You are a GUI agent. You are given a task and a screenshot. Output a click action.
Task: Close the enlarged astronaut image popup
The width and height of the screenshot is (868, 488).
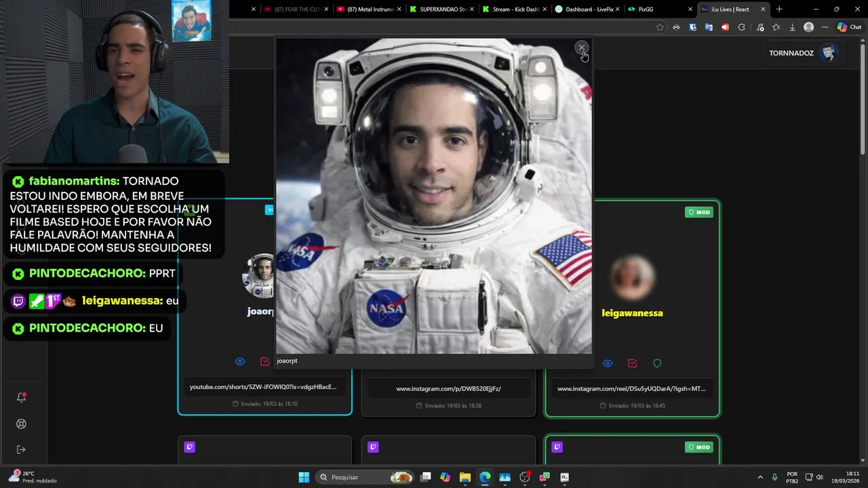[x=581, y=47]
